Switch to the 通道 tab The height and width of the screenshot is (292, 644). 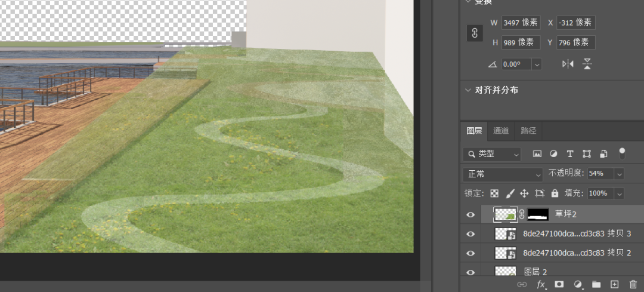[x=501, y=130]
